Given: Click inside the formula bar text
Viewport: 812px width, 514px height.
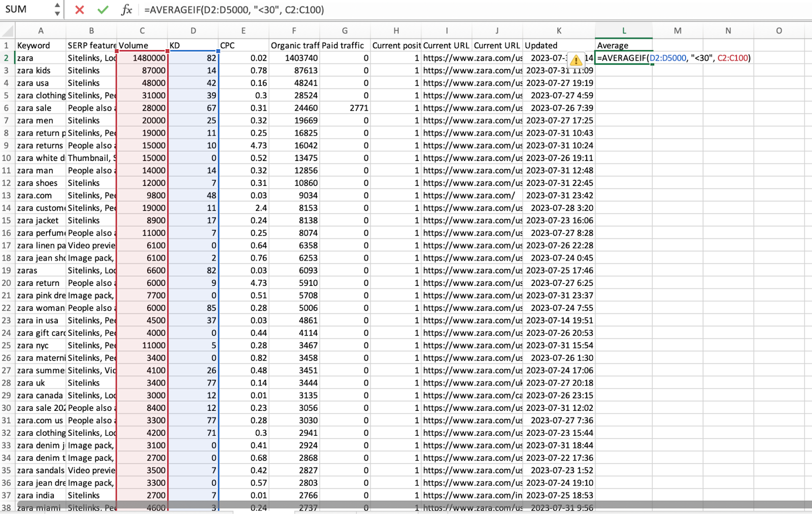Looking at the screenshot, I should (x=234, y=10).
